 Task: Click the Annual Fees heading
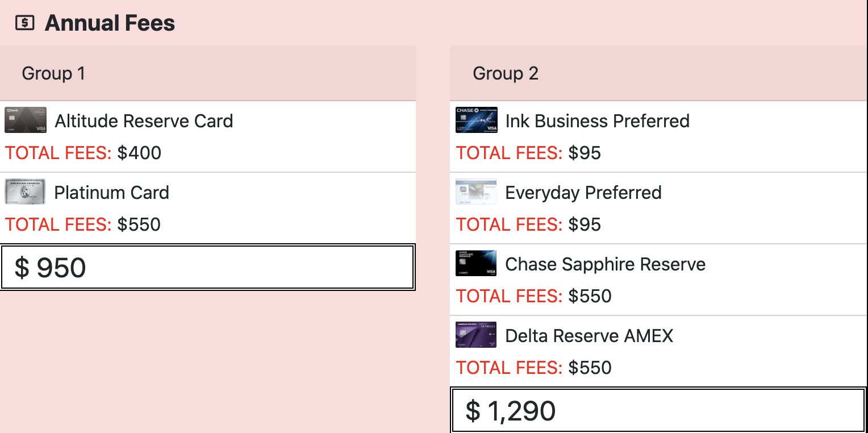(110, 23)
